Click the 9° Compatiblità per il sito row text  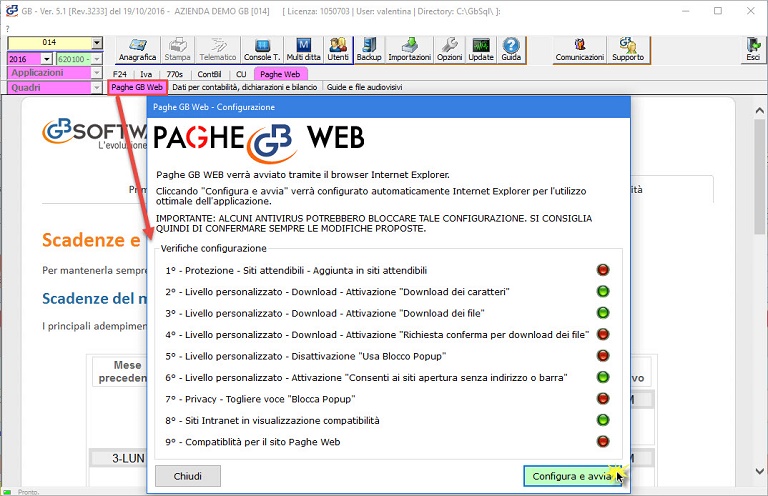click(253, 442)
